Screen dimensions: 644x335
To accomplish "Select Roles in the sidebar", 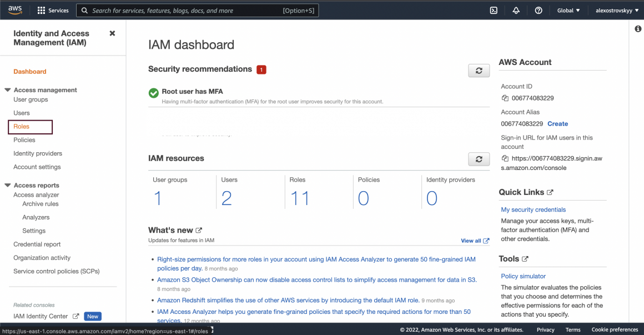I will click(22, 127).
